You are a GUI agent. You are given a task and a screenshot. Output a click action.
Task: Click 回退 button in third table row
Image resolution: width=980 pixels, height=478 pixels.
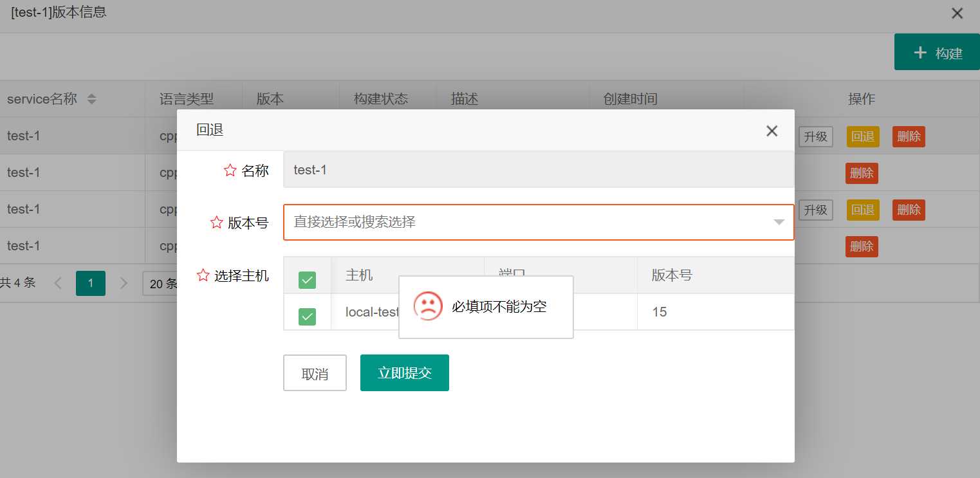pyautogui.click(x=862, y=210)
